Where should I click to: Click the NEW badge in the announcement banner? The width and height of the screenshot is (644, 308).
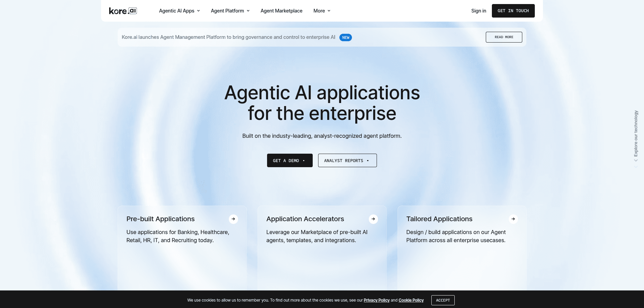pyautogui.click(x=345, y=37)
